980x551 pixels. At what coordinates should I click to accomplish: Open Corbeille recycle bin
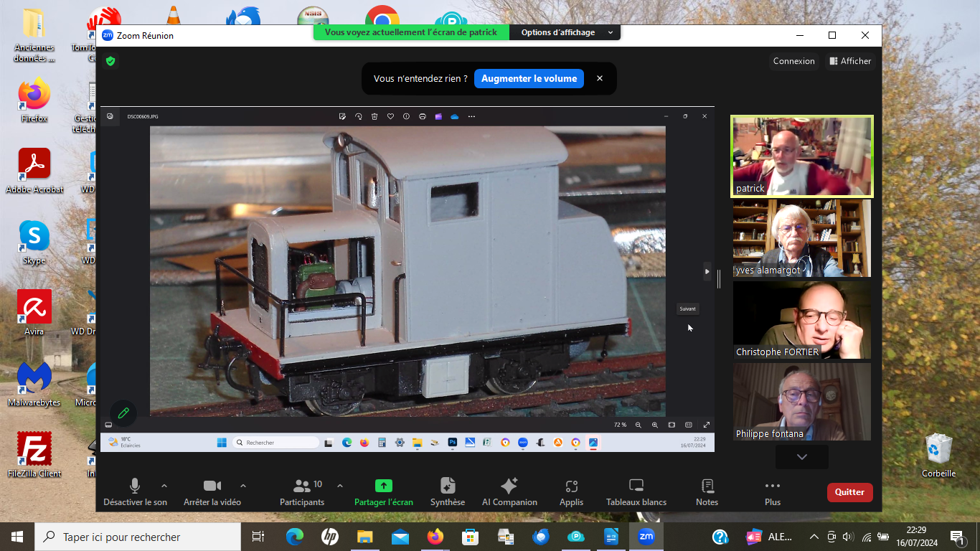[938, 455]
